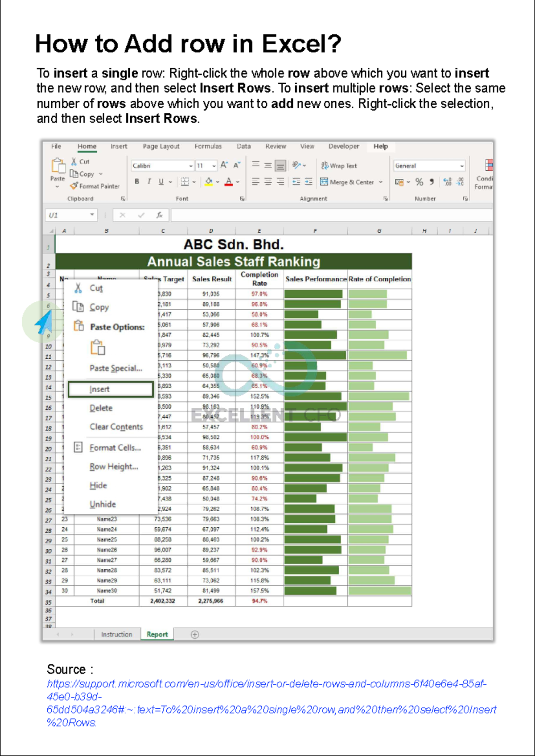Click Bottom Align icon (highlighted)
Viewport: 535px width, 756px height.
tap(280, 166)
